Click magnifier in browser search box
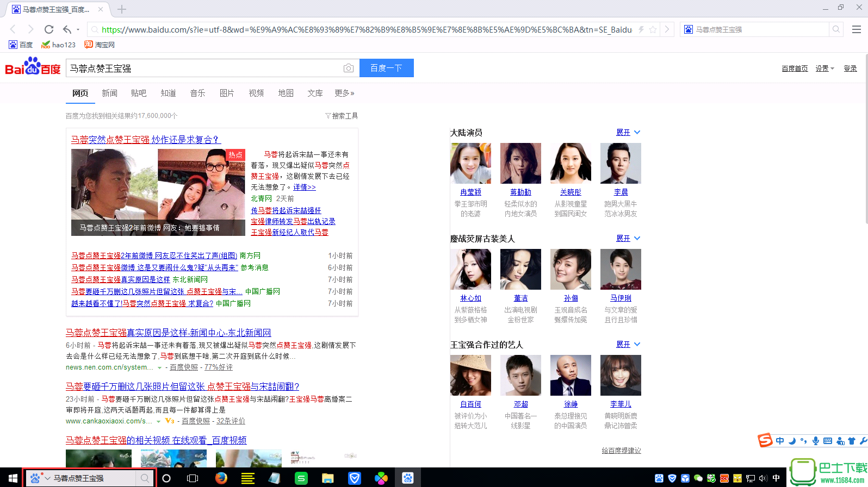Screen dimensions: 868x487 point(836,29)
